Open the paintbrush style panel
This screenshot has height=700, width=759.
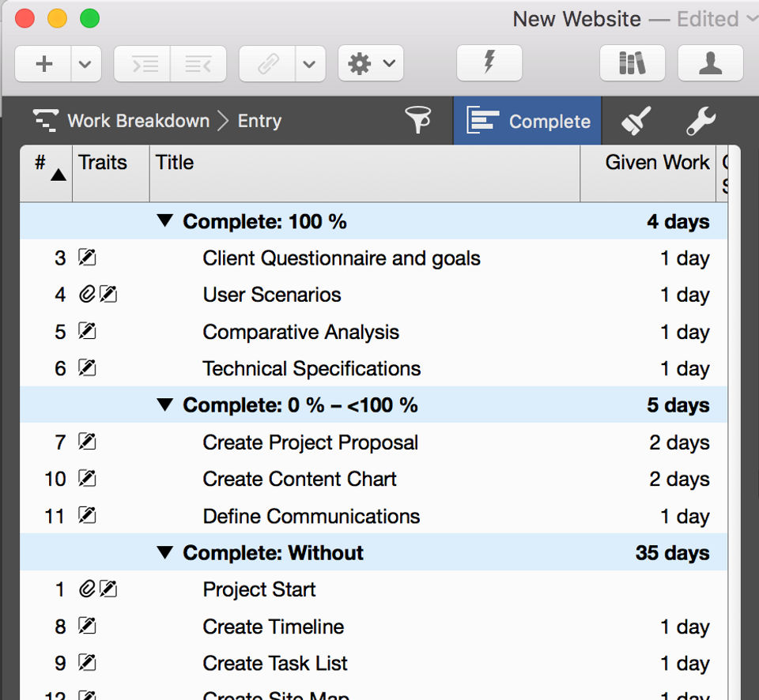(636, 121)
